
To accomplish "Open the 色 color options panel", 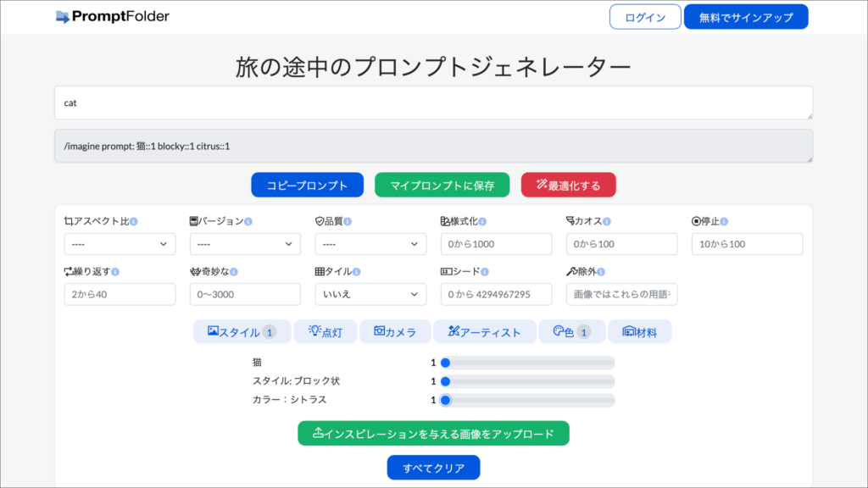I will pyautogui.click(x=571, y=331).
